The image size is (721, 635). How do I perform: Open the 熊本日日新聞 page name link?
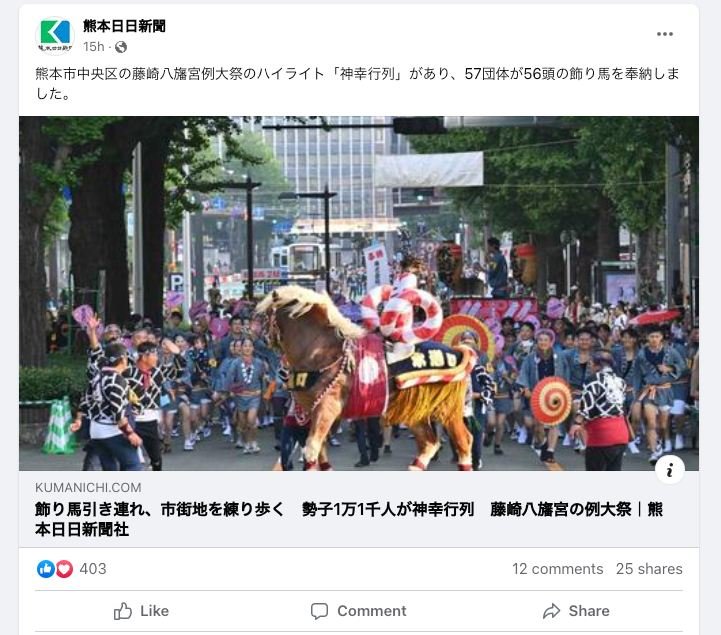pos(124,26)
